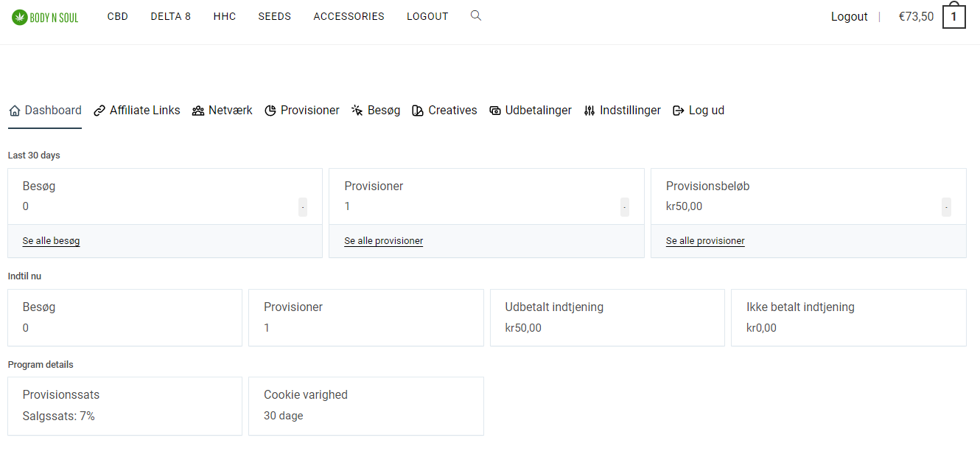
Task: Open the Netværk people icon
Action: (x=197, y=110)
